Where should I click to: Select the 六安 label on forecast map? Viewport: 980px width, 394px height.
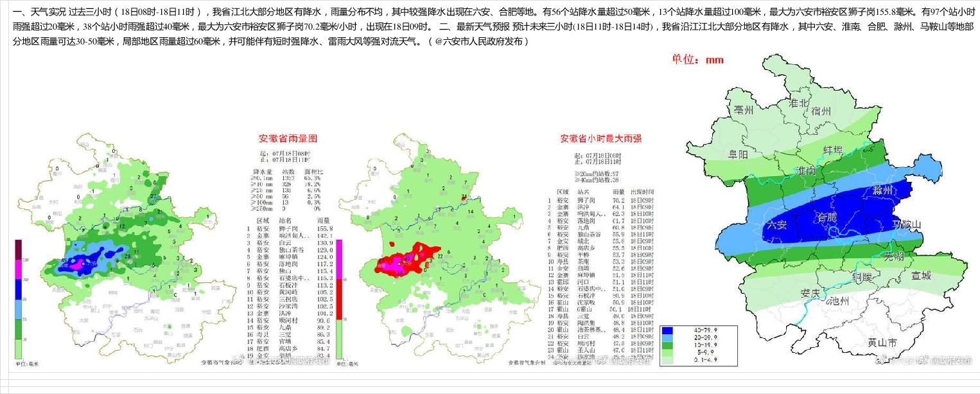tap(778, 225)
